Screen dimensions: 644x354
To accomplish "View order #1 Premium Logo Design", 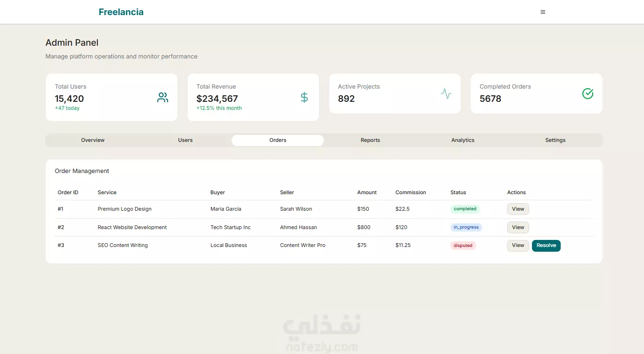I will 518,209.
